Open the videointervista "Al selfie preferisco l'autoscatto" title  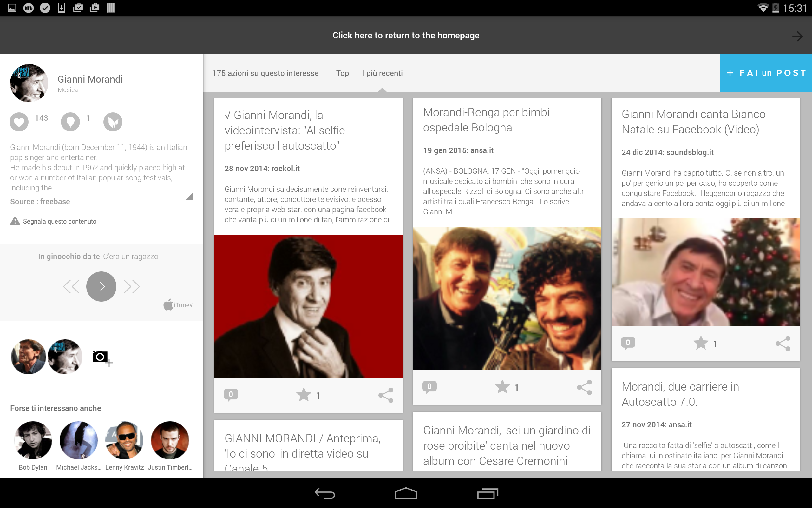tap(285, 130)
